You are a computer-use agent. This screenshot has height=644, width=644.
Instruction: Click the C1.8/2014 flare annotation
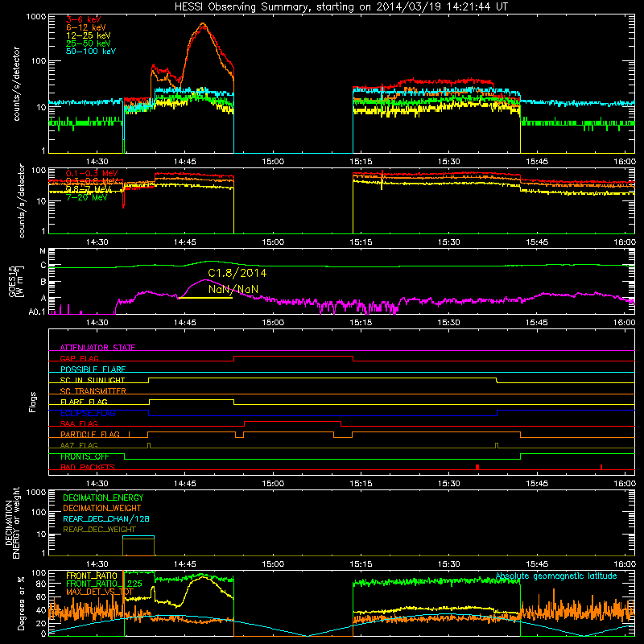point(237,273)
